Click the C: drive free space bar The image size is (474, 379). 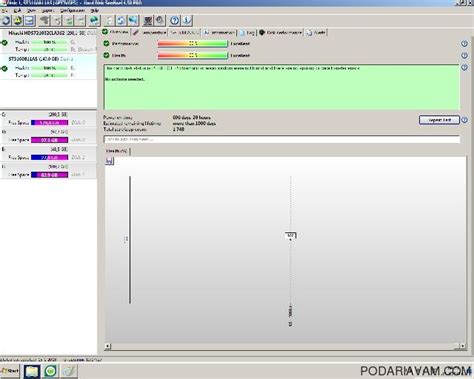(49, 123)
